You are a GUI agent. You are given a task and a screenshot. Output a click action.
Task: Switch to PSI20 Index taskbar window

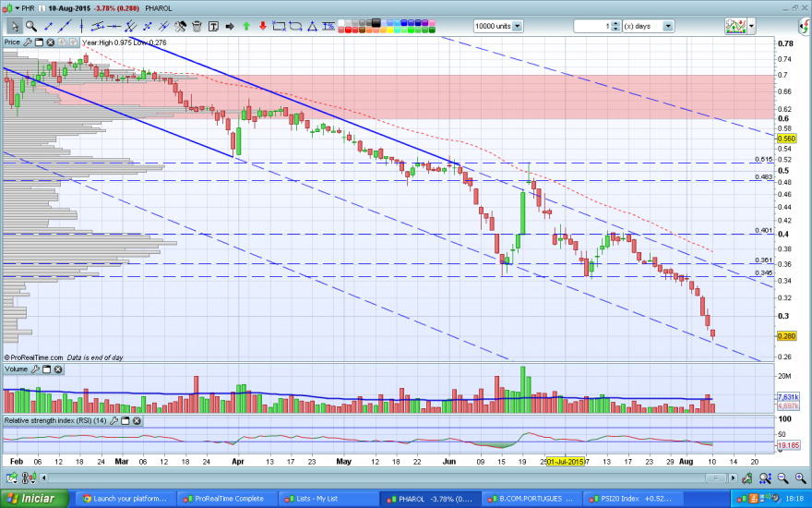click(x=628, y=499)
